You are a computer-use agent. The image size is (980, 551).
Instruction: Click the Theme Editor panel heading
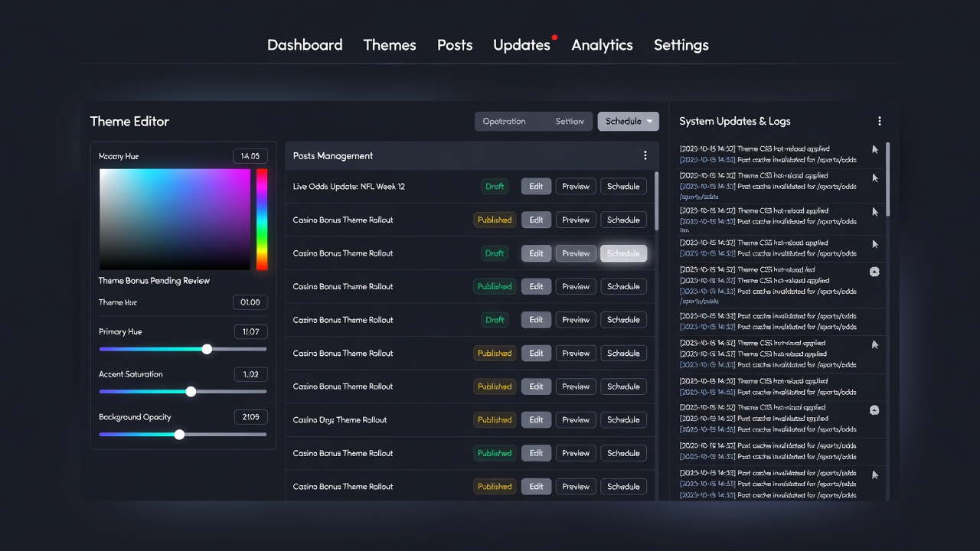(x=129, y=121)
